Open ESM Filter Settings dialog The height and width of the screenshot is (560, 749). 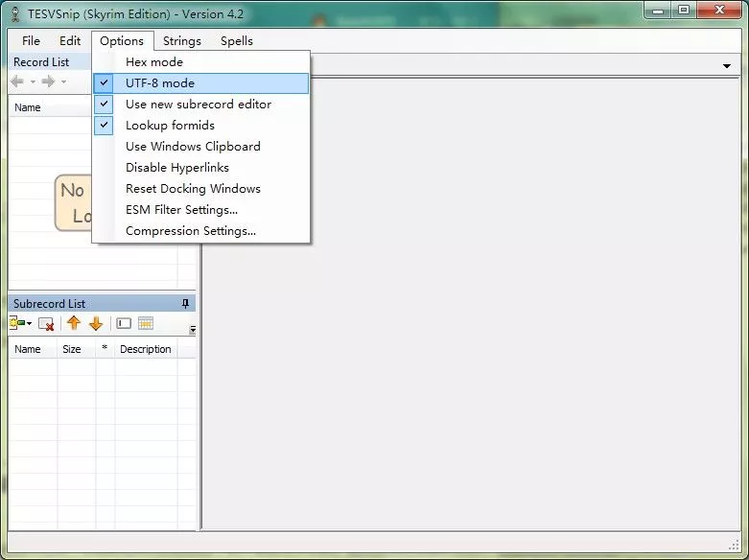coord(201,209)
